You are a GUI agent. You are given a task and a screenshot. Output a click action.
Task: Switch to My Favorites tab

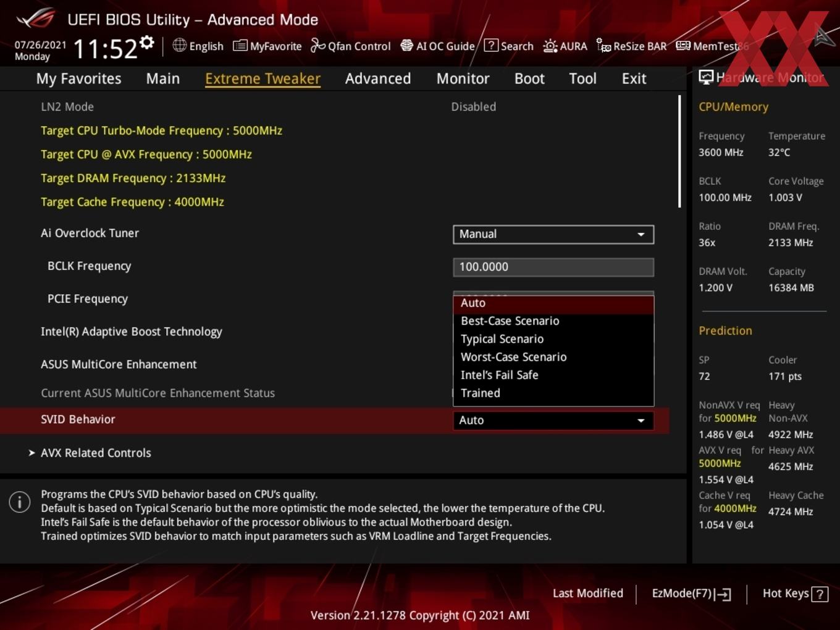click(78, 78)
